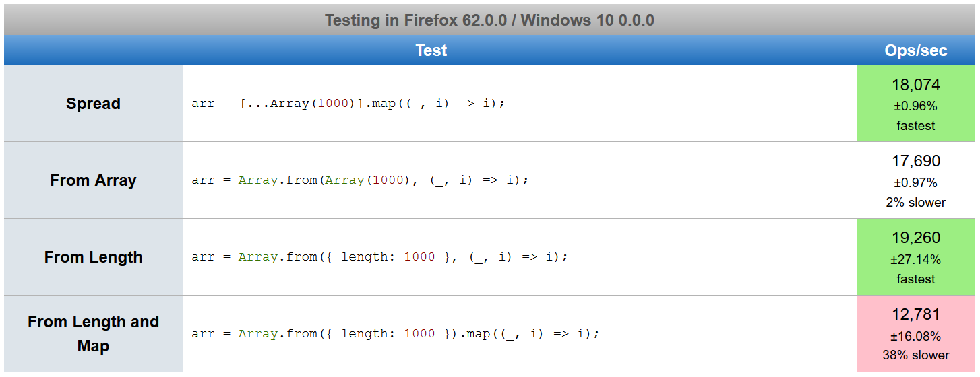This screenshot has width=980, height=377.
Task: Click the 2% slower label
Action: (916, 202)
